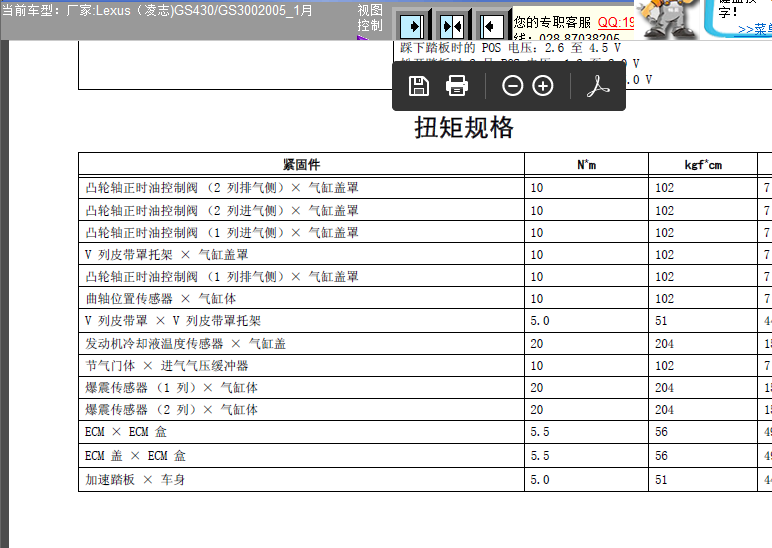The width and height of the screenshot is (772, 548).
Task: Open the QQ customer service link
Action: [616, 22]
